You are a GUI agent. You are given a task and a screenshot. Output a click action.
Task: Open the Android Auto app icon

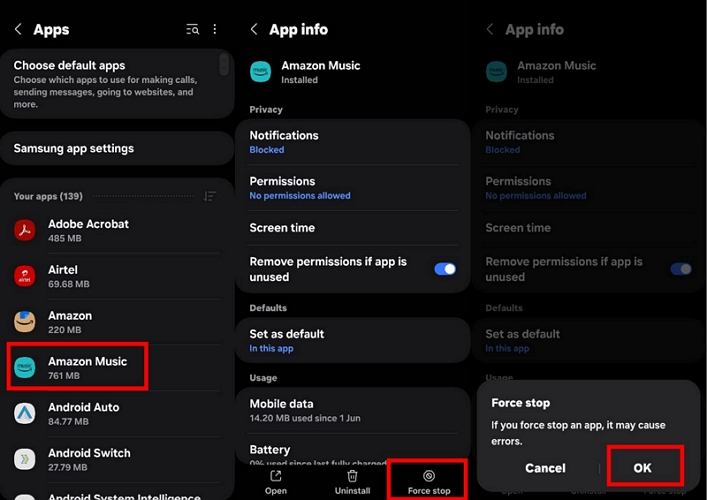(25, 414)
